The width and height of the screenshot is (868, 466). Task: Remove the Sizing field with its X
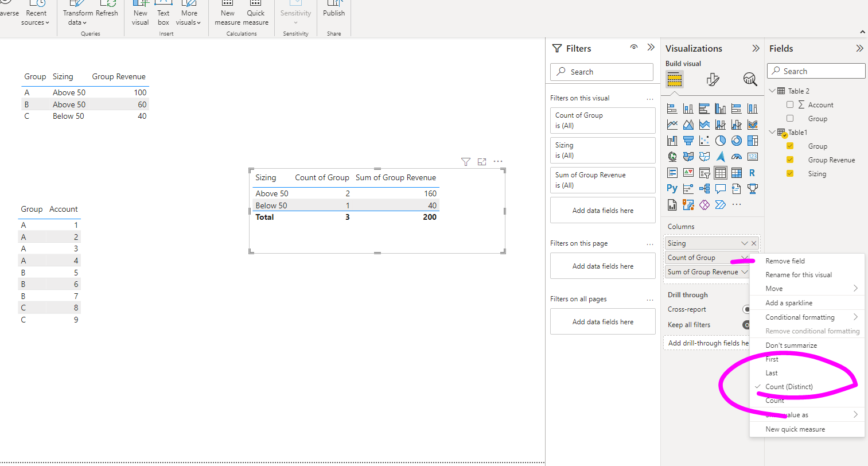(754, 243)
